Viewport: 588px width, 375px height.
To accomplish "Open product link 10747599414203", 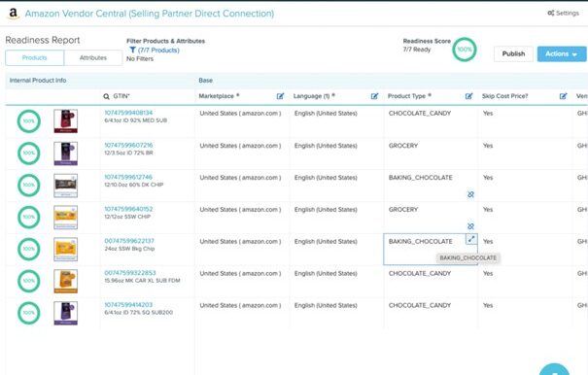I will [x=128, y=304].
